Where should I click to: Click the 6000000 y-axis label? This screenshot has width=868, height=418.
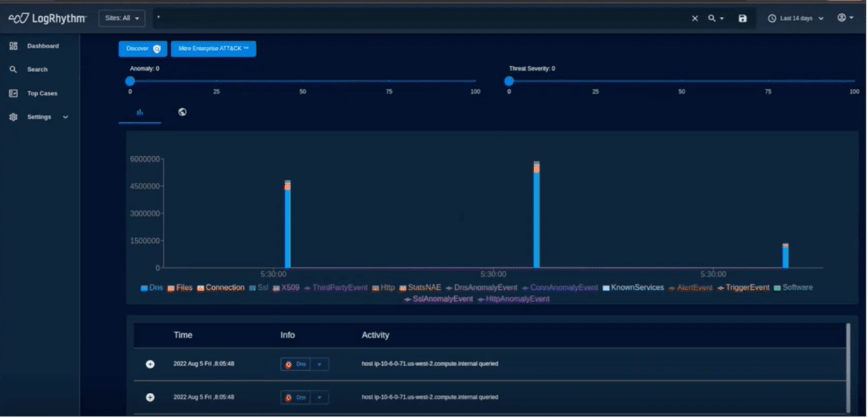[146, 160]
